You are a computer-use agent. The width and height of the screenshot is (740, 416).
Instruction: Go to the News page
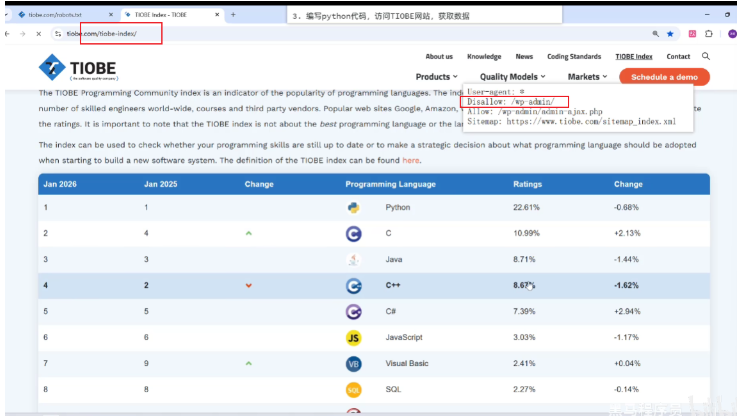coord(524,56)
